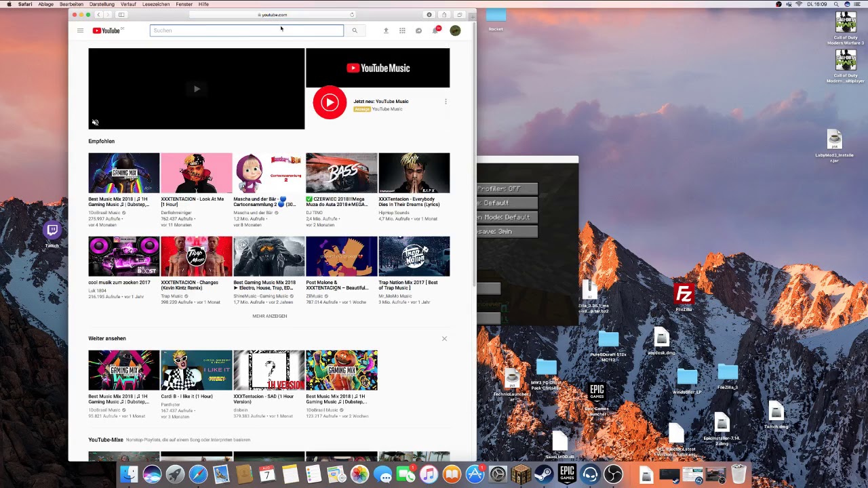Screen dimensions: 868x488
Task: Go back with Safari's back arrow
Action: 98,14
